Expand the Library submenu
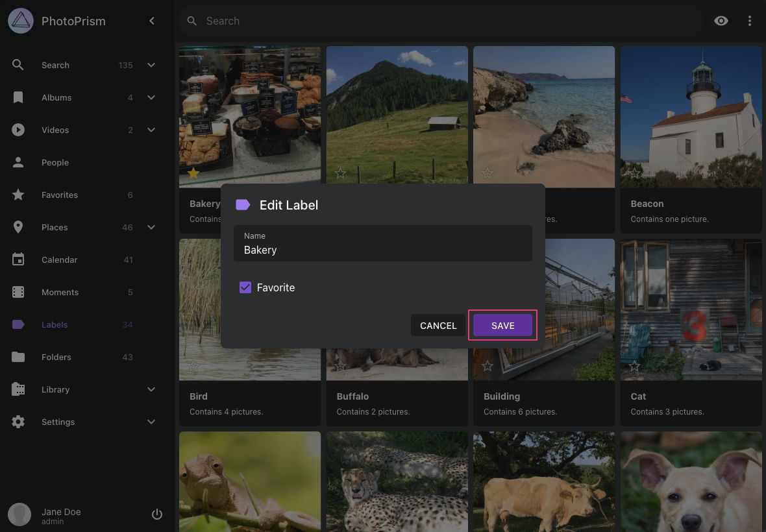Image resolution: width=766 pixels, height=532 pixels. [x=151, y=389]
